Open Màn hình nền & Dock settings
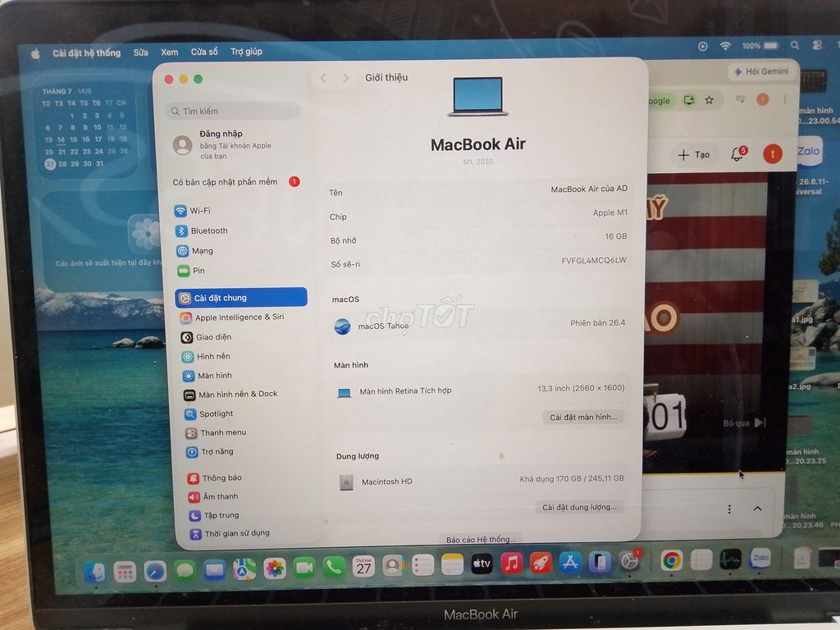This screenshot has width=840, height=630. [231, 395]
